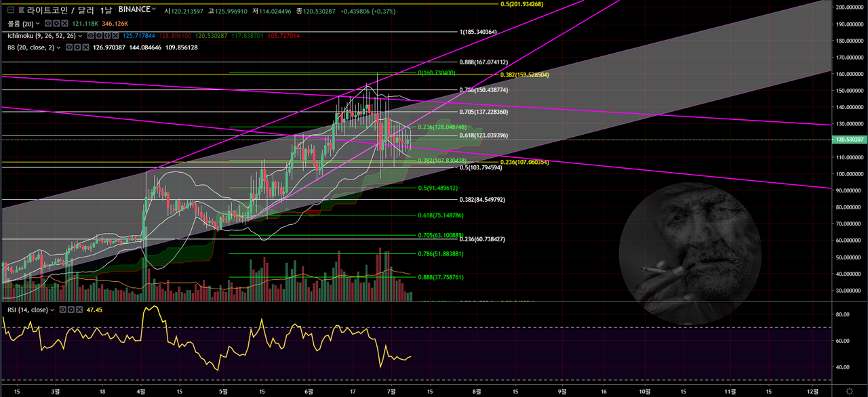The height and width of the screenshot is (397, 868).
Task: Select the 0.888(167.074112) Fibonacci label
Action: pos(483,62)
